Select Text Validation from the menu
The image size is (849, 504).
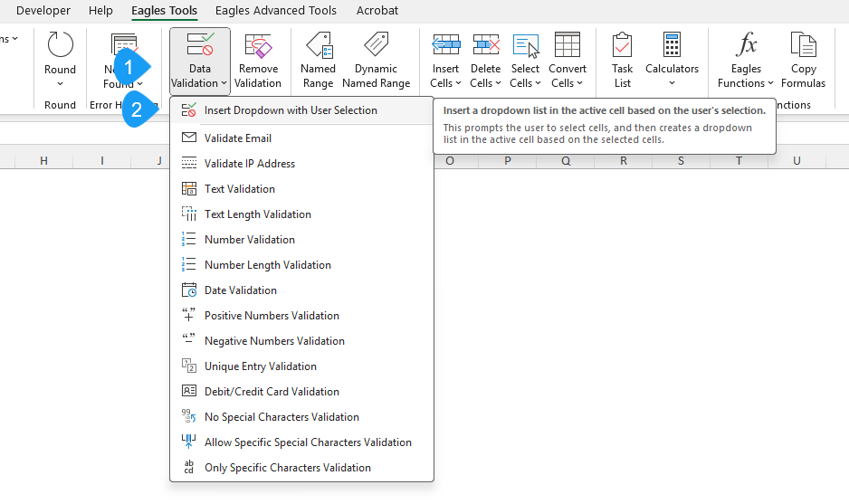click(301, 189)
